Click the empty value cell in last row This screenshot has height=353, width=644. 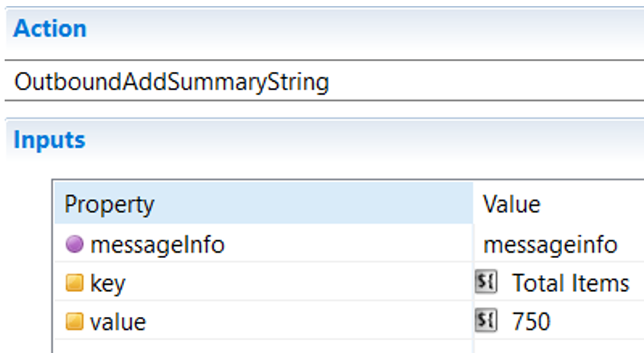click(x=558, y=347)
